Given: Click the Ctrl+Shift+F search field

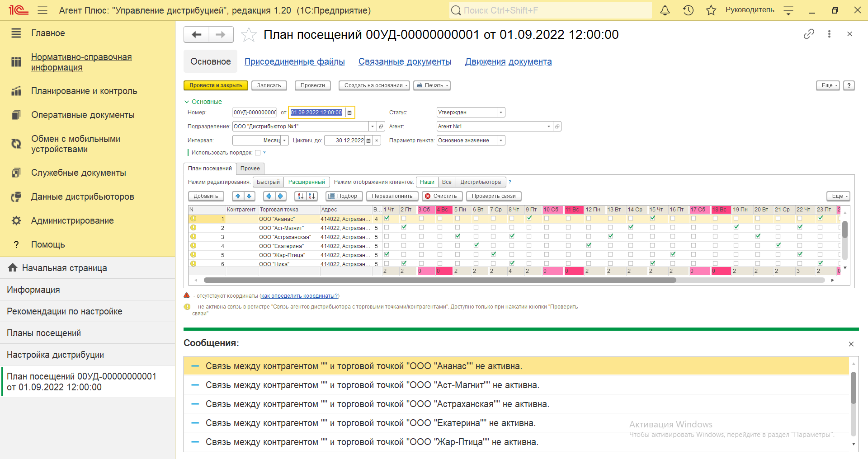Looking at the screenshot, I should pyautogui.click(x=551, y=10).
